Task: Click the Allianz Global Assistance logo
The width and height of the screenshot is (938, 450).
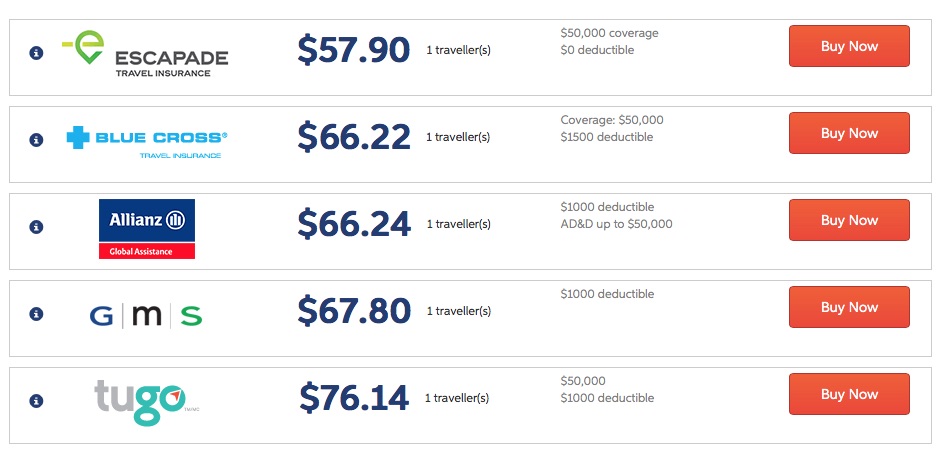Action: click(x=147, y=228)
